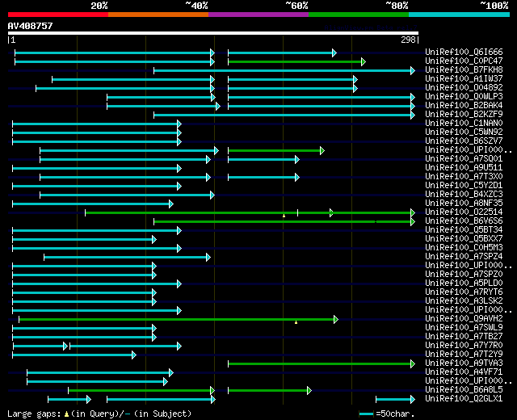Select the UniRef100_A7SPZ0 label
The width and height of the screenshot is (517, 420).
(x=464, y=275)
